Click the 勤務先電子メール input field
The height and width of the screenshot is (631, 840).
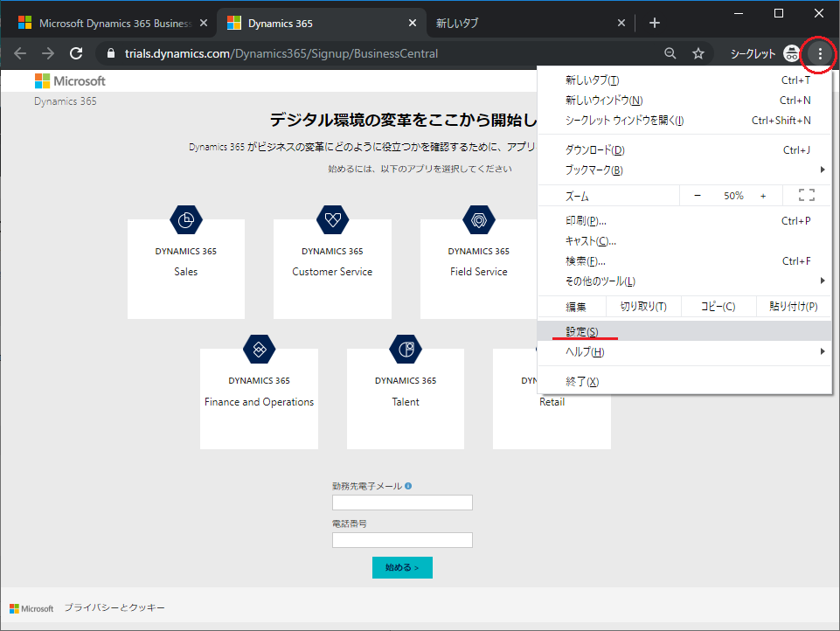[x=402, y=503]
